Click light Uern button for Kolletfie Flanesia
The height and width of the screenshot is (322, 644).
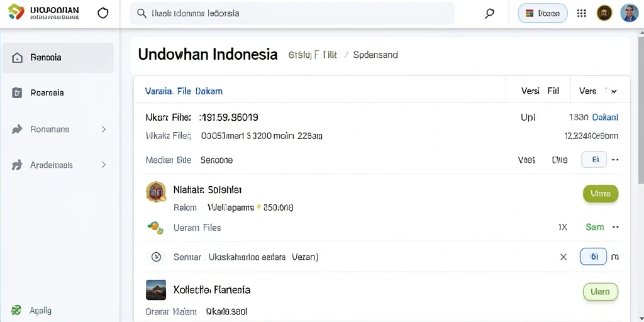[601, 292]
